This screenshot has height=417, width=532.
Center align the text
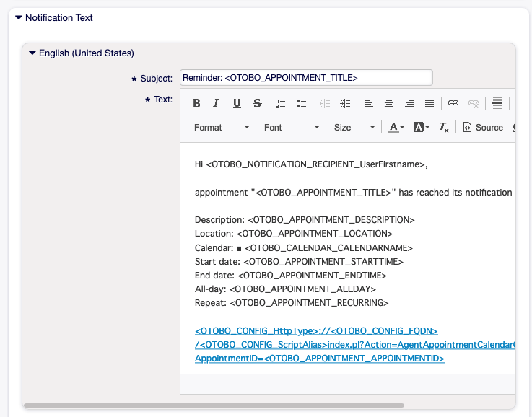(x=389, y=104)
